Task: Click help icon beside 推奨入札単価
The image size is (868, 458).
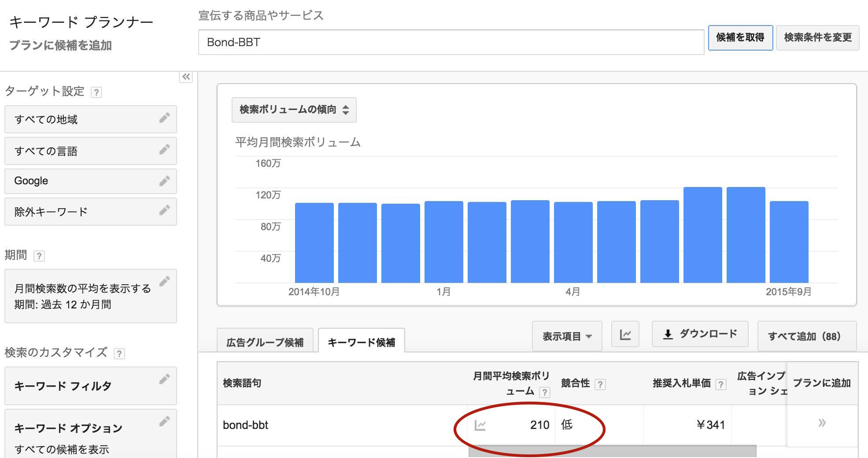Action: click(720, 385)
